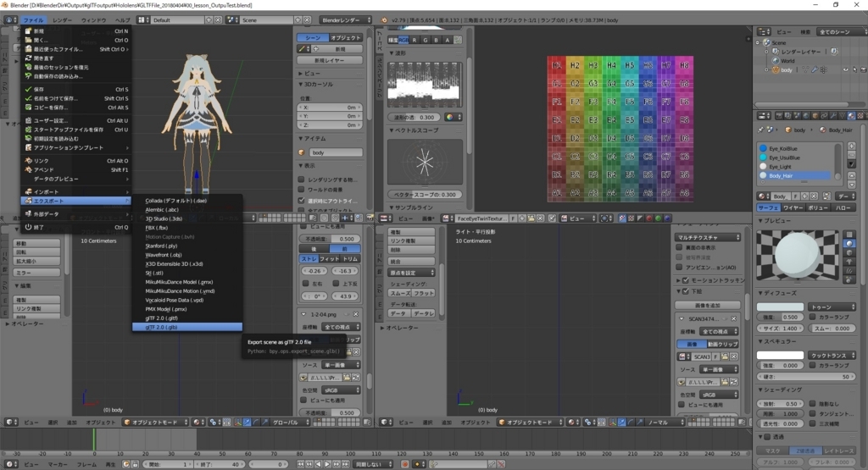868x470 pixels.
Task: Click outliner editor type icon
Action: pyautogui.click(x=764, y=31)
